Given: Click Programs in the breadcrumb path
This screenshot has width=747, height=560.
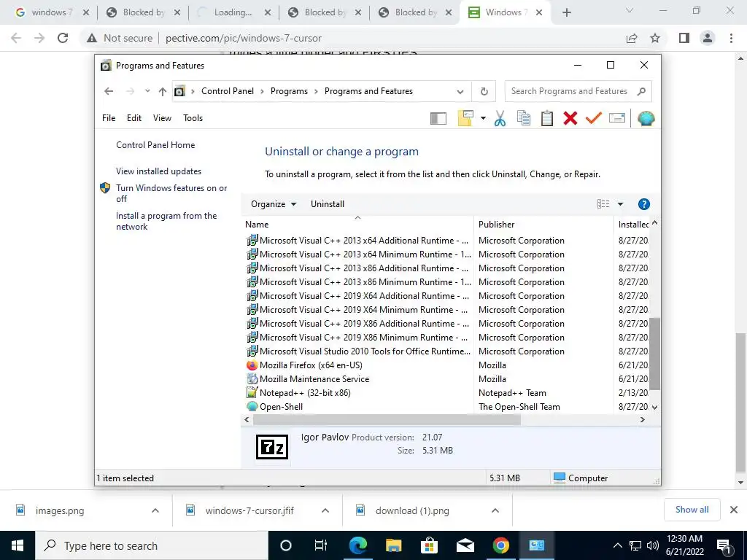Looking at the screenshot, I should coord(289,91).
